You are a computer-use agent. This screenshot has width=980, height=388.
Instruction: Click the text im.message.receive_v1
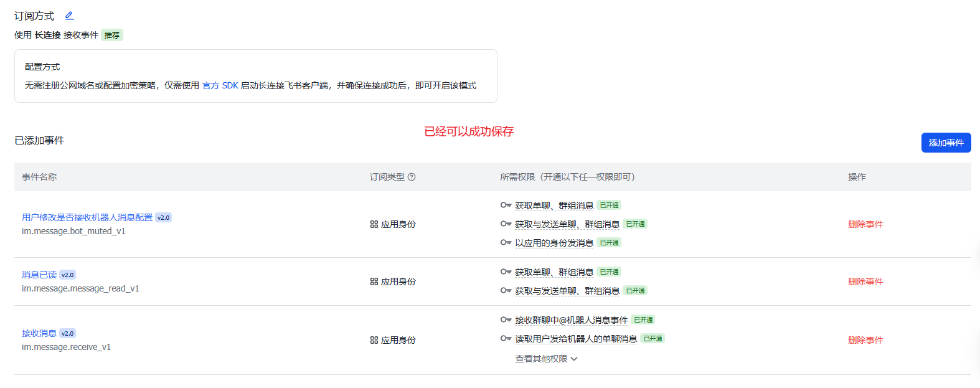tap(66, 347)
